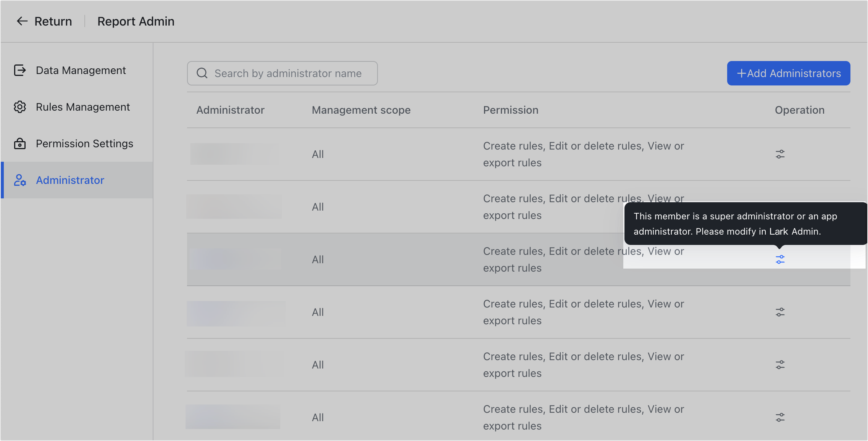Select the Permission Settings lock icon
868x441 pixels.
(20, 144)
